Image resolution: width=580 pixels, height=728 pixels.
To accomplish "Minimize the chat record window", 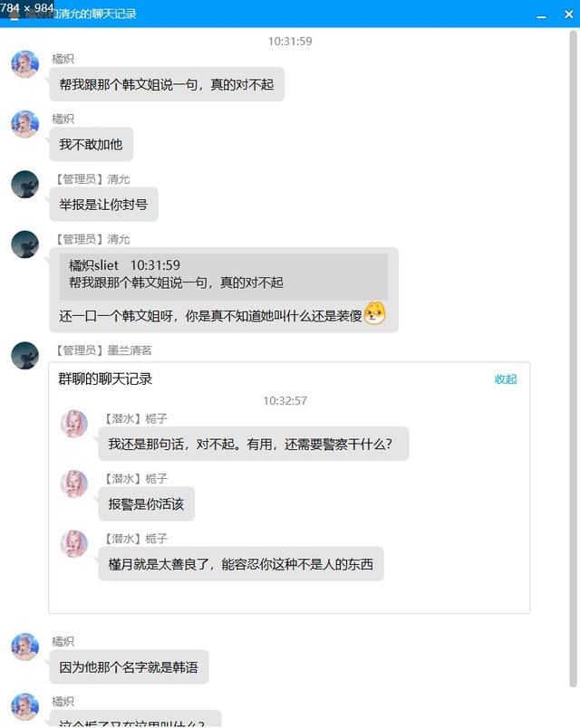I will (541, 14).
